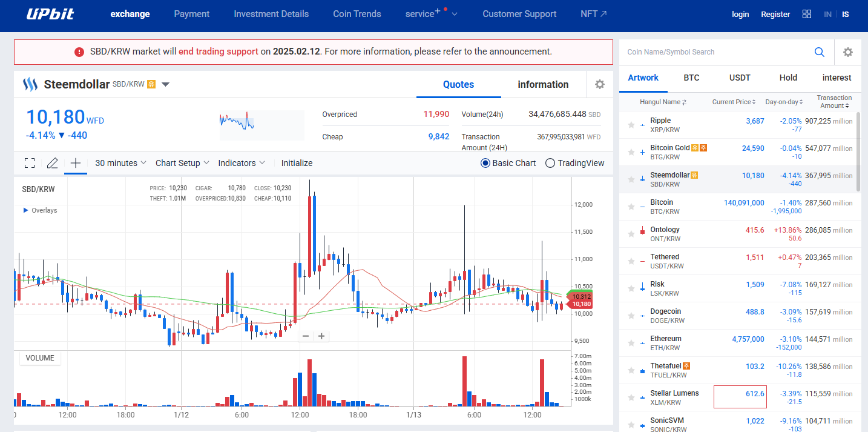Sort by Current Price column

point(734,102)
